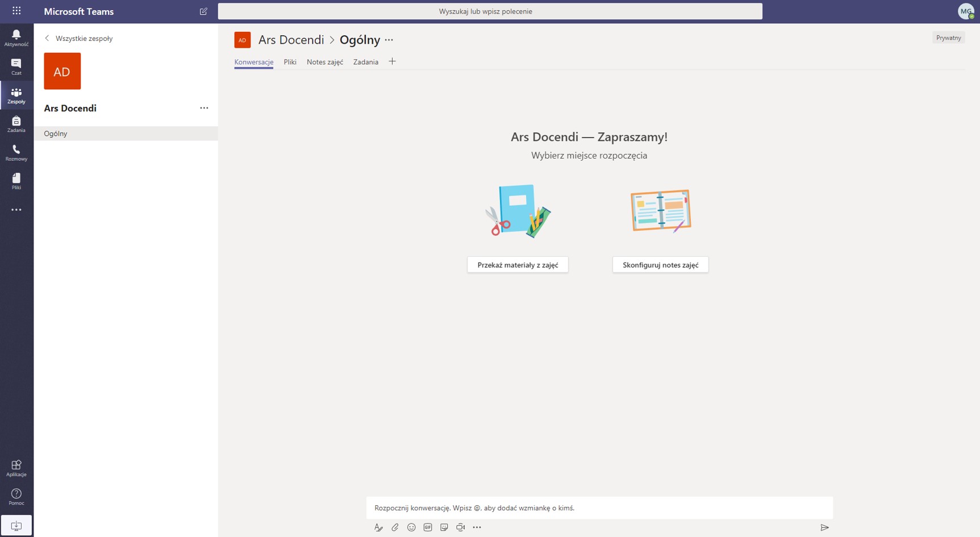Open the app launcher waffle icon
The height and width of the screenshot is (537, 980).
[16, 11]
